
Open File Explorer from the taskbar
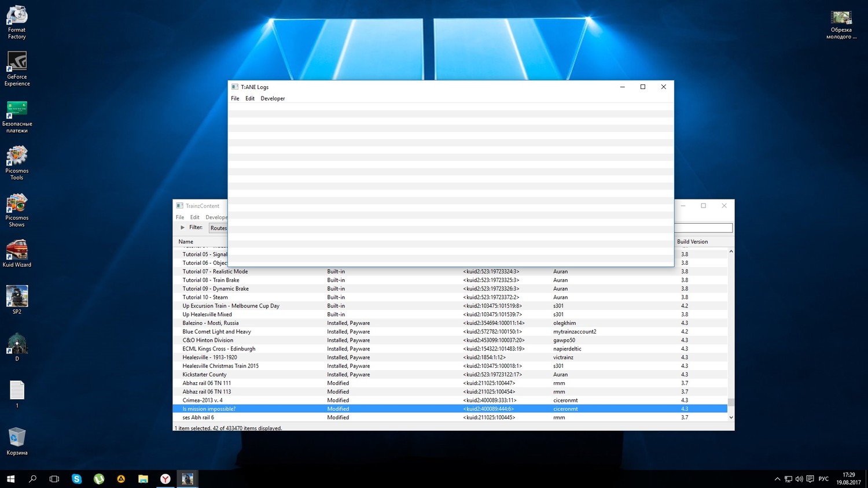(143, 479)
